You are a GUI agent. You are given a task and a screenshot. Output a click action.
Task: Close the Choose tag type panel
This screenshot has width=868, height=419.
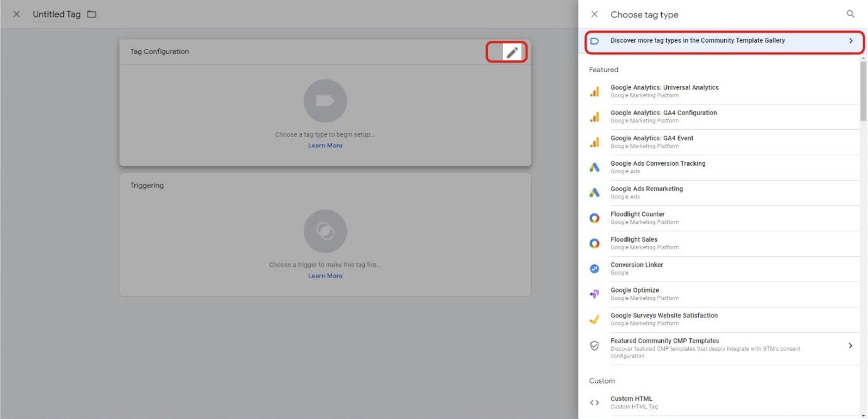594,14
